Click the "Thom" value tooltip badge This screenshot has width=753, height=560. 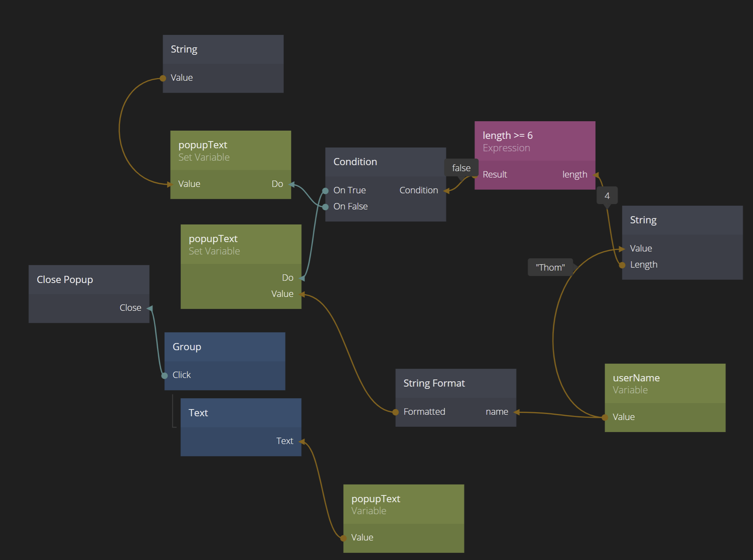pyautogui.click(x=550, y=267)
